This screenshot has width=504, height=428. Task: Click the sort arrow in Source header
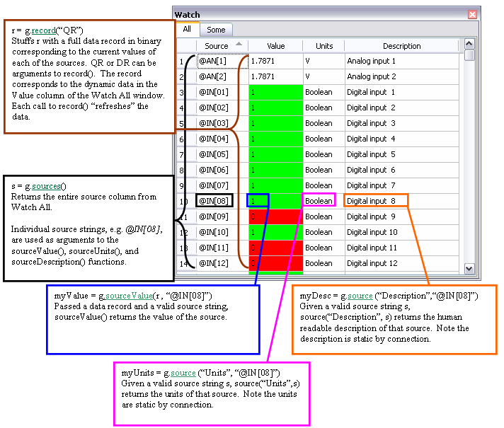(x=238, y=44)
